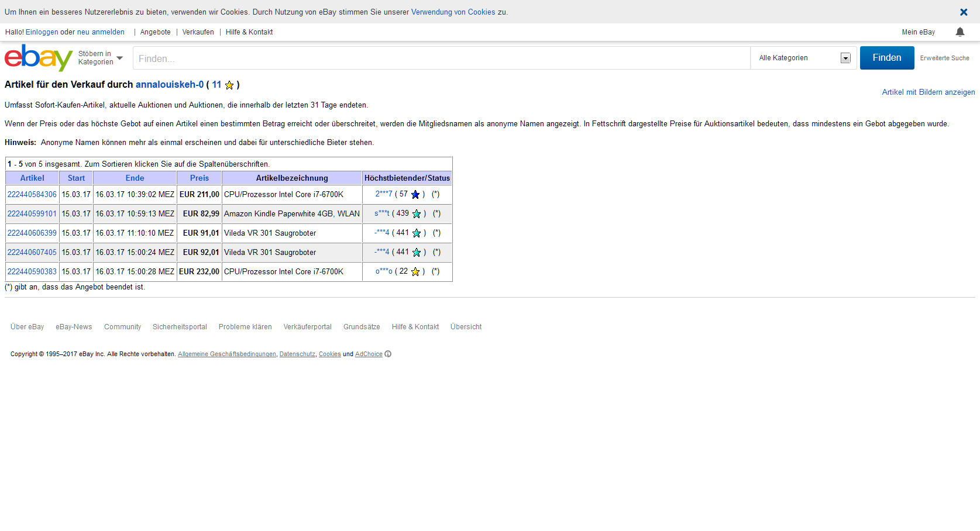Click bidder name o***o
980x531 pixels.
tap(384, 271)
